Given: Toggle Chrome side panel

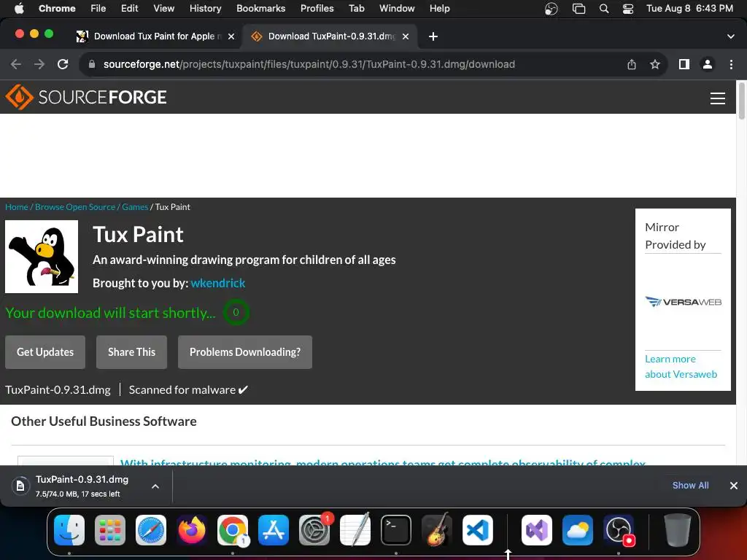Looking at the screenshot, I should pos(684,64).
